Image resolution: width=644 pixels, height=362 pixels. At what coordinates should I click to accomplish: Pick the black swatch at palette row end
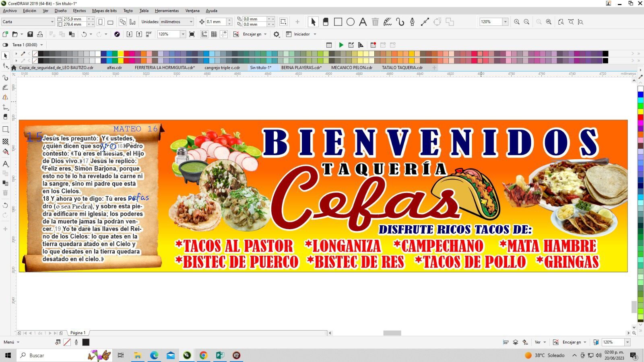click(x=605, y=54)
